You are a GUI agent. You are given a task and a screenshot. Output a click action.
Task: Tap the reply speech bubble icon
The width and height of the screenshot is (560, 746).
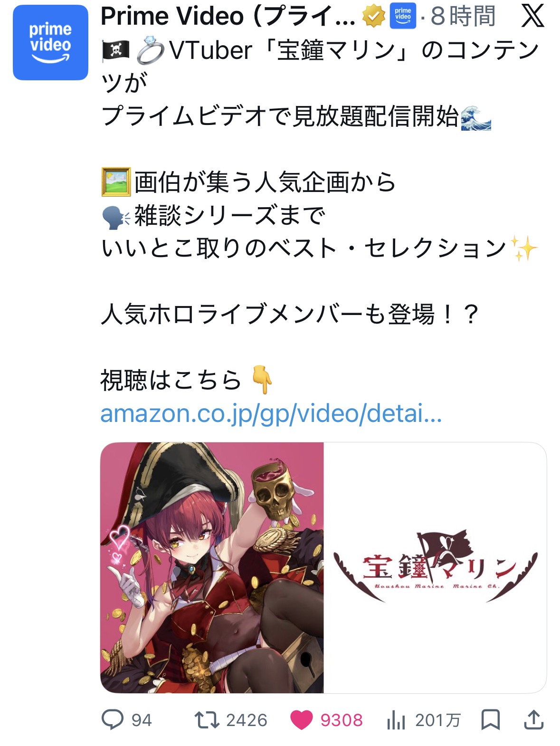coord(113,720)
